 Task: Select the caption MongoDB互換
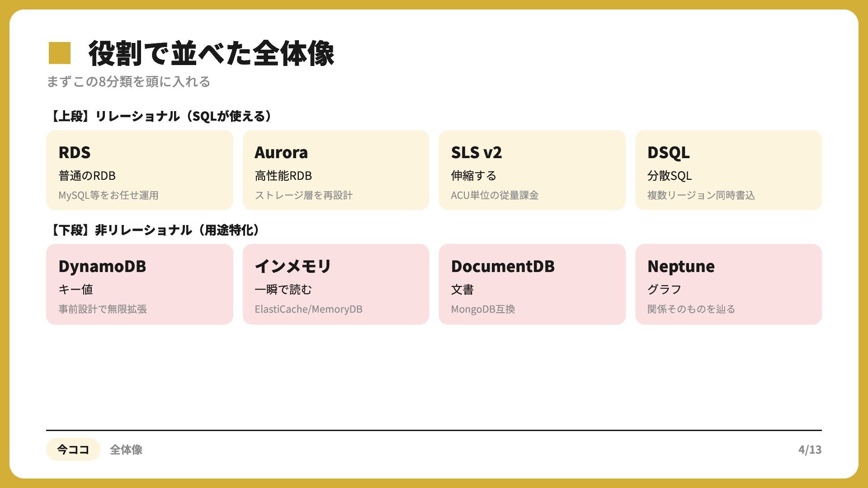tap(483, 309)
